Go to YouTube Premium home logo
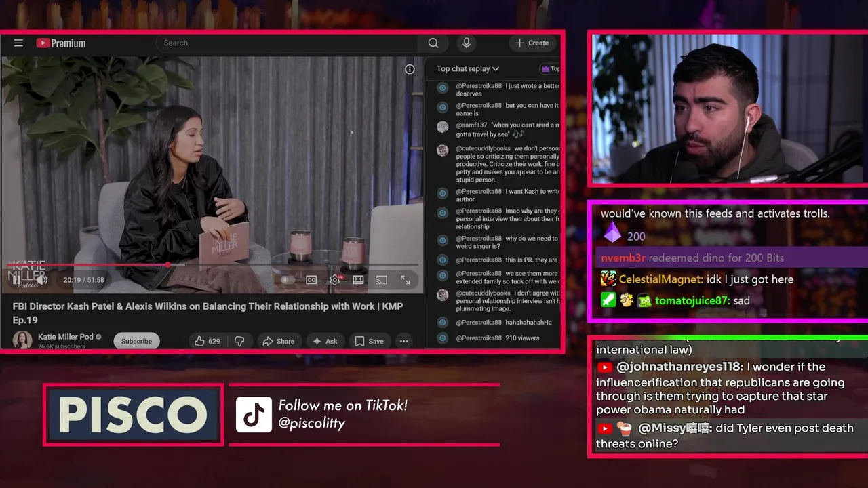Viewport: 868px width, 488px height. click(x=61, y=43)
